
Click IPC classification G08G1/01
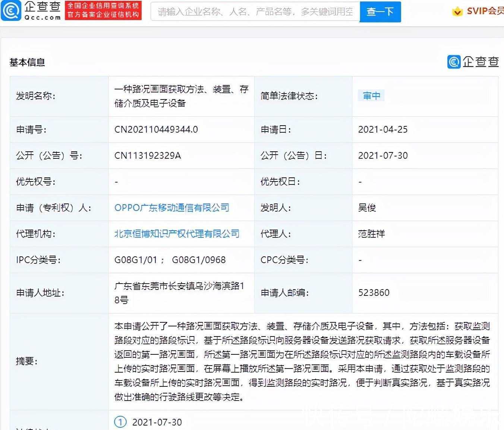(136, 260)
